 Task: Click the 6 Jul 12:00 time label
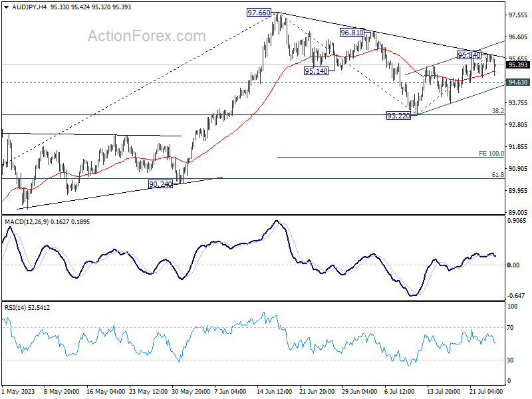click(400, 392)
